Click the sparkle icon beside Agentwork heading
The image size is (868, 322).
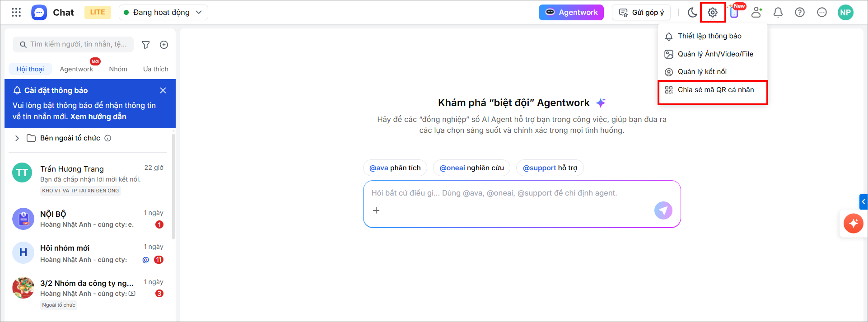pyautogui.click(x=601, y=103)
